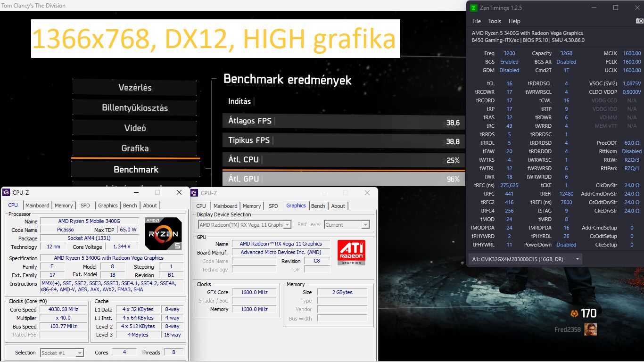Screen dimensions: 644x362
Task: Click the Tipikus FPS result row
Action: [x=344, y=140]
